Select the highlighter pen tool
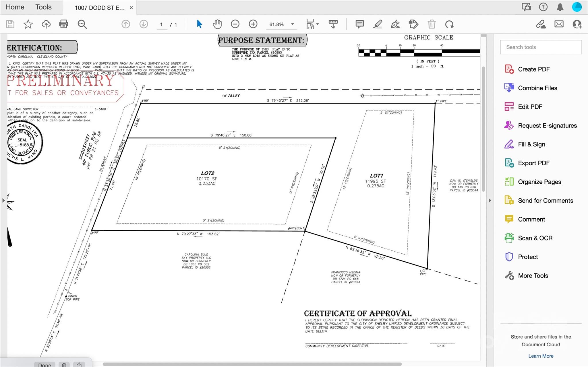 tap(377, 24)
